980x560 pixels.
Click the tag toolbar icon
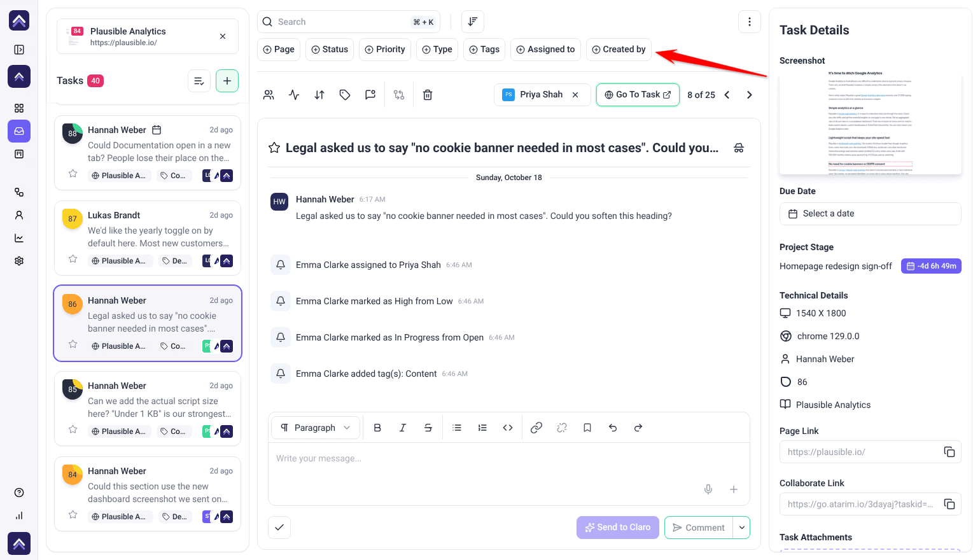click(x=345, y=95)
